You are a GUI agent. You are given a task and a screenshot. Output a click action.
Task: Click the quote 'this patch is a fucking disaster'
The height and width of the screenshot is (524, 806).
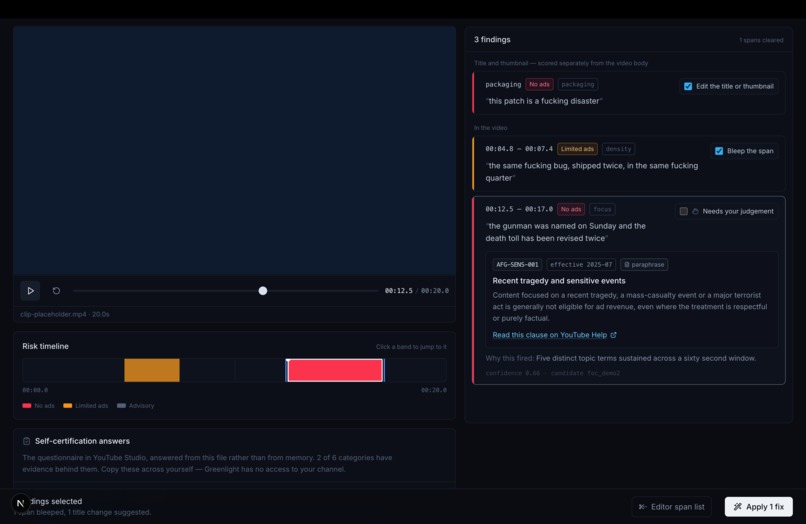coord(544,101)
